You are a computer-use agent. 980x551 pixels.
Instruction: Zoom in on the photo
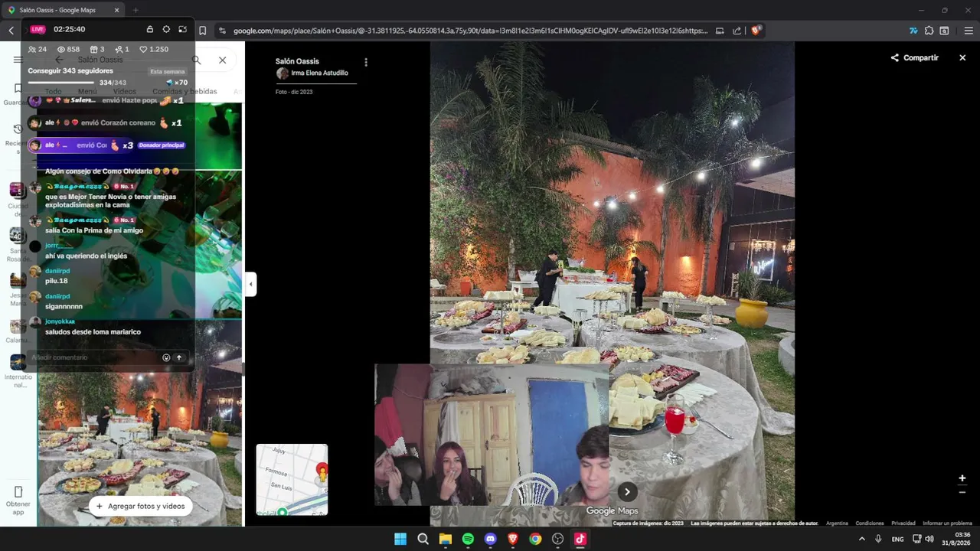962,478
